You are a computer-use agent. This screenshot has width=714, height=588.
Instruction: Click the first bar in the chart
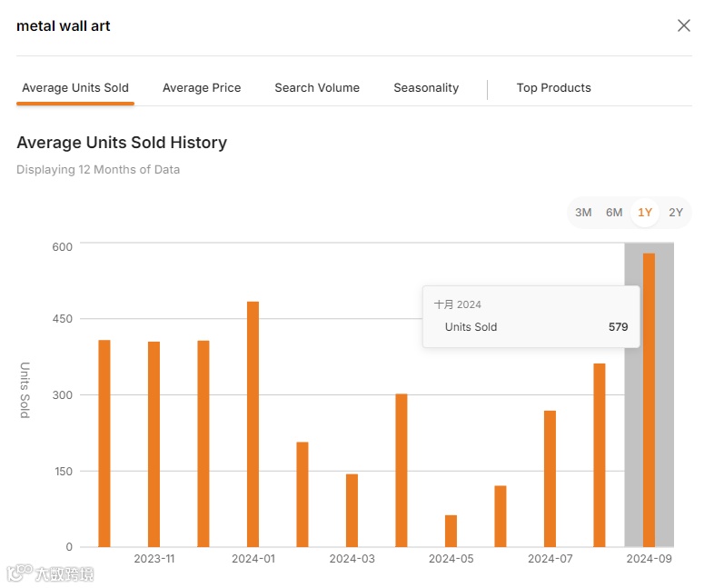tap(104, 443)
